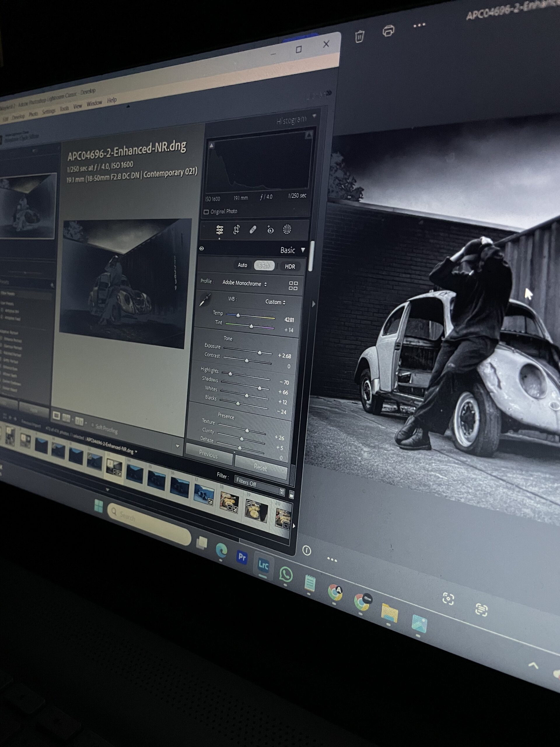Image resolution: width=560 pixels, height=747 pixels.
Task: Collapse the Basic panel triangle
Action: 303,250
